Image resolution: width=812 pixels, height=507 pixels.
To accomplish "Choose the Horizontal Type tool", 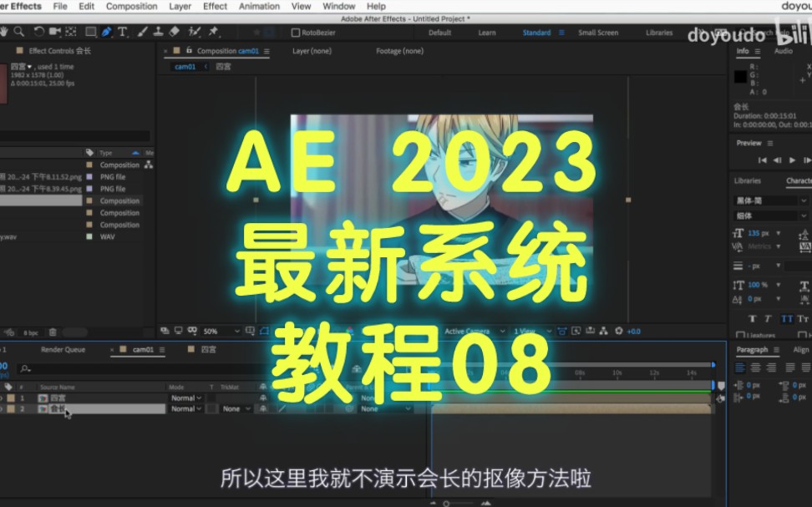I will (x=122, y=33).
